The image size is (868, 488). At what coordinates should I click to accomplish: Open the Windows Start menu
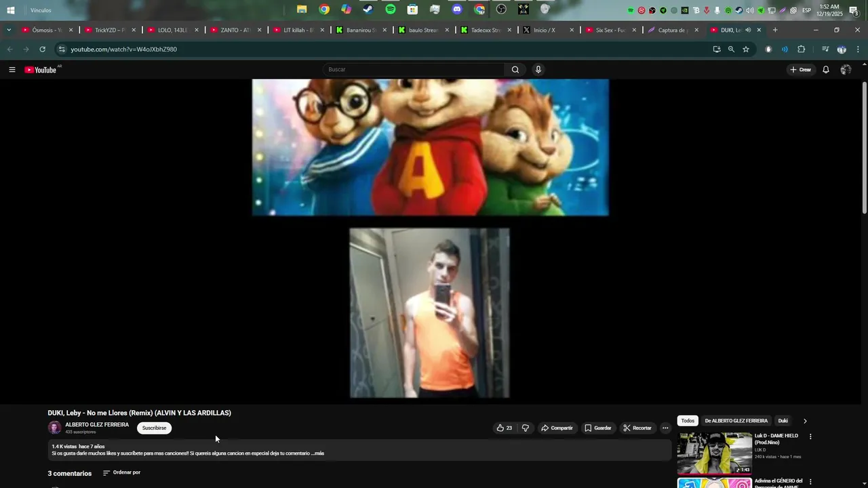[11, 10]
